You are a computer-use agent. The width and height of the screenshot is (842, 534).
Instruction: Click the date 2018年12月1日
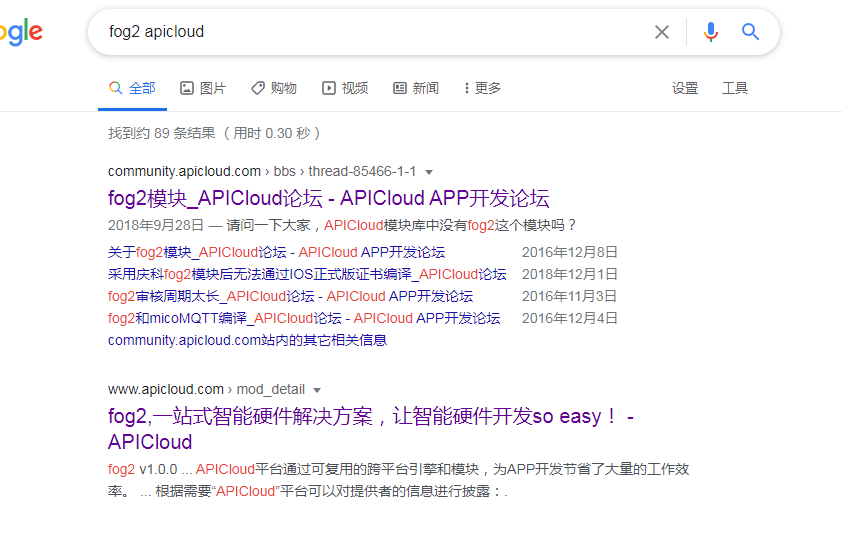coord(570,275)
